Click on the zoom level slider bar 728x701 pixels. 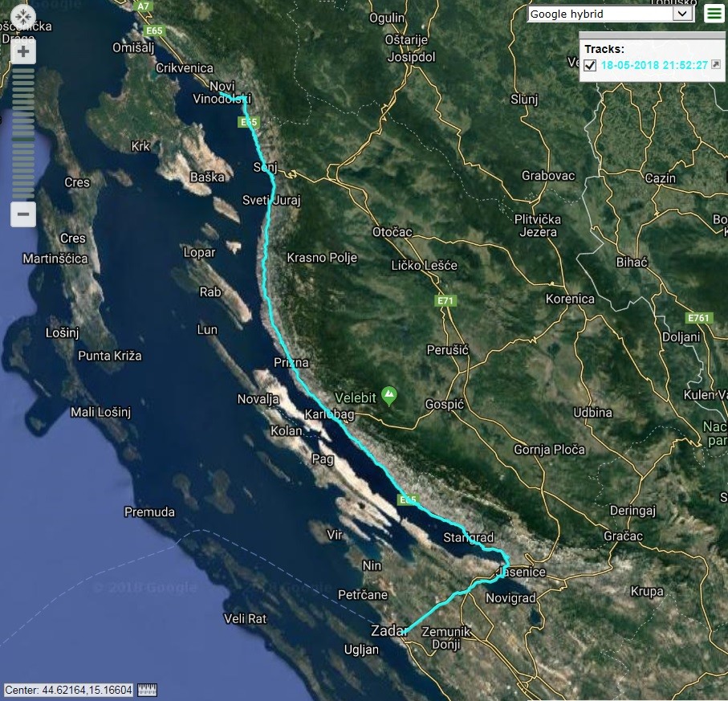point(23,133)
